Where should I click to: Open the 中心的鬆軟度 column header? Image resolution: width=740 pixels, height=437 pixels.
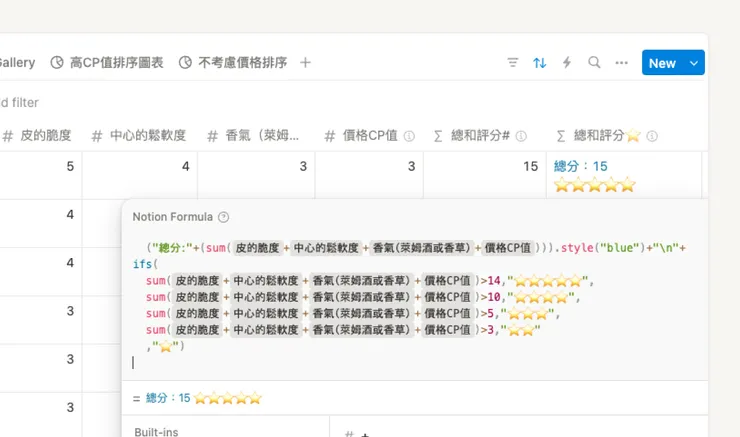click(x=139, y=136)
